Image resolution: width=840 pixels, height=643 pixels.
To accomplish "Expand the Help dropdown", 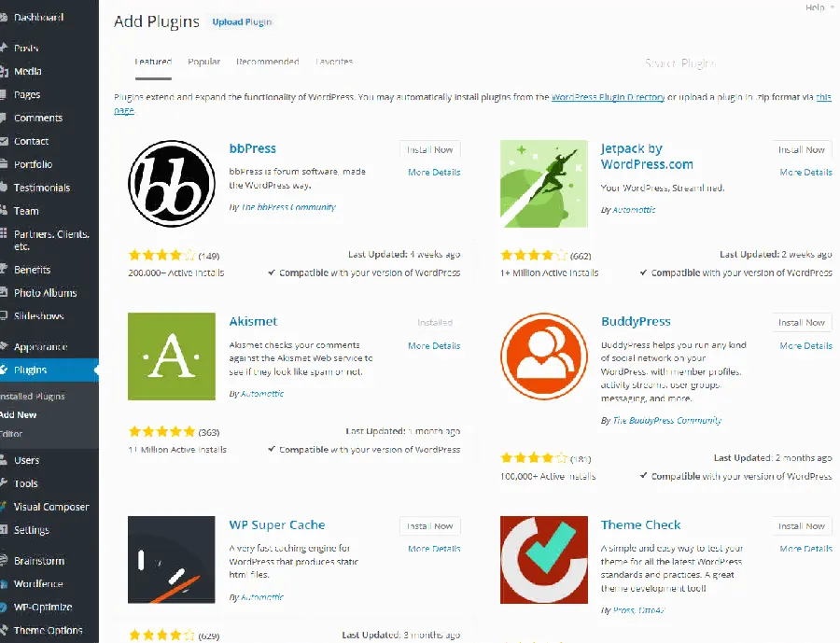I will click(819, 7).
